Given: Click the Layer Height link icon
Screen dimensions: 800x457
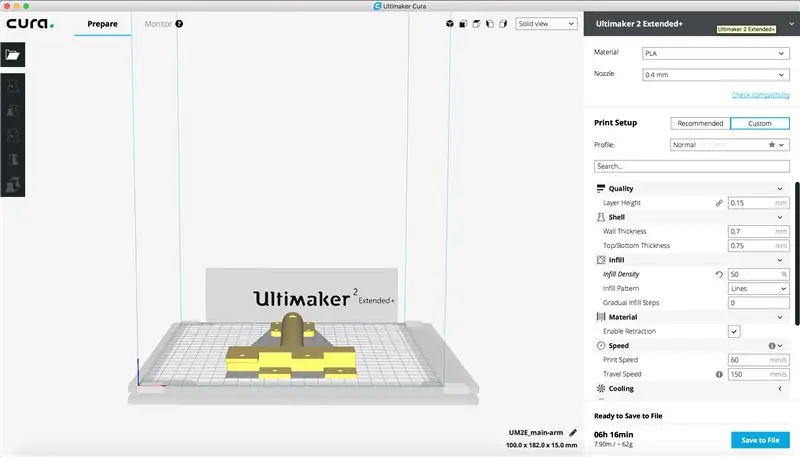Looking at the screenshot, I should [x=719, y=203].
